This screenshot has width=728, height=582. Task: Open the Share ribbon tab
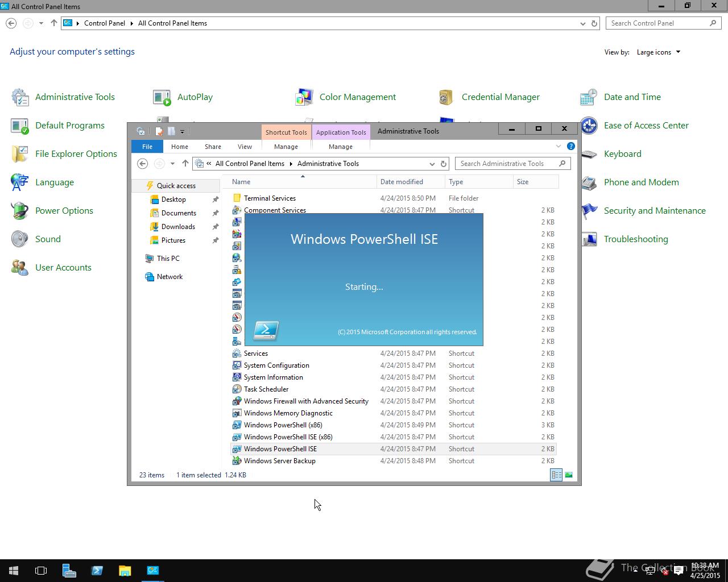coord(213,147)
